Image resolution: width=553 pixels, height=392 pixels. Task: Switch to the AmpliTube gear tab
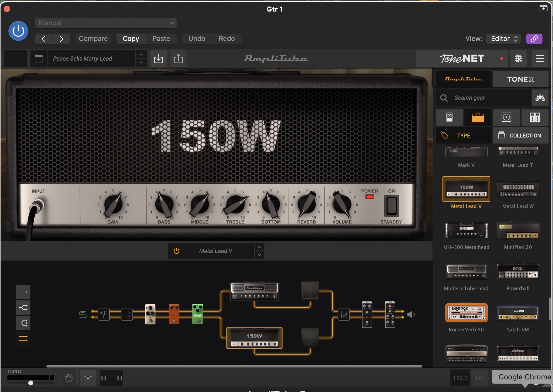pyautogui.click(x=464, y=79)
